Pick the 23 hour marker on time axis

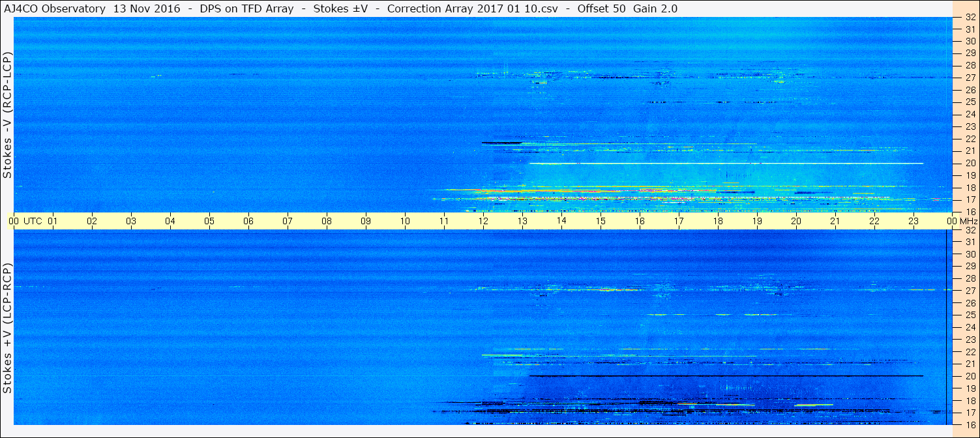pyautogui.click(x=913, y=222)
